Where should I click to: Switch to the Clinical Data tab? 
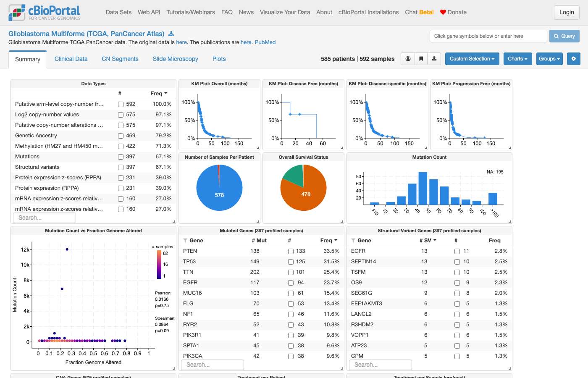point(71,59)
